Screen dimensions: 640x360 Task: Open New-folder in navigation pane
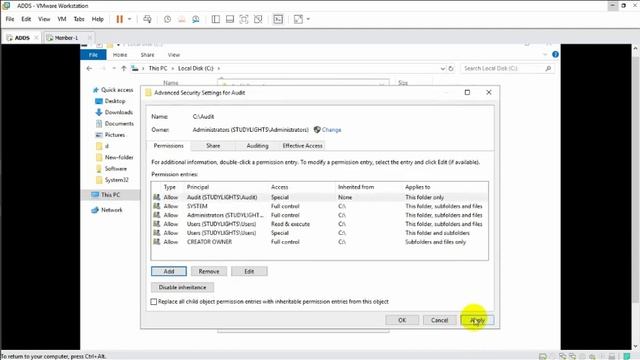(x=119, y=157)
